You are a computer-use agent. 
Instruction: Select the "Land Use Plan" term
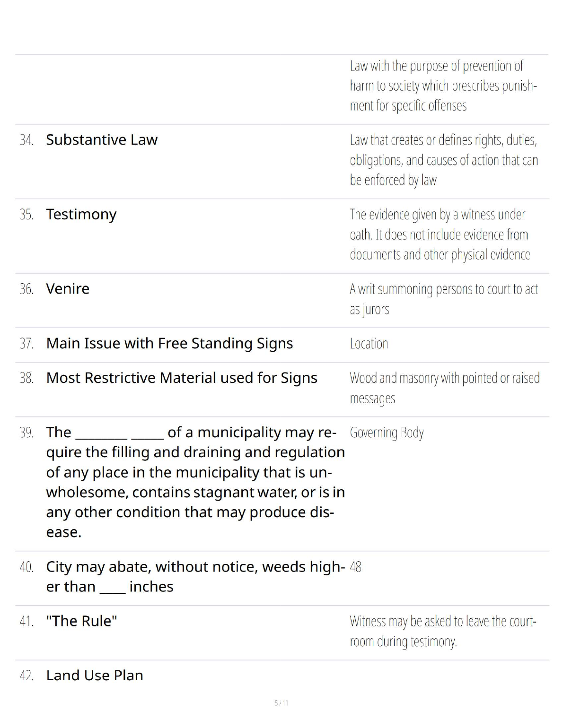(x=95, y=676)
